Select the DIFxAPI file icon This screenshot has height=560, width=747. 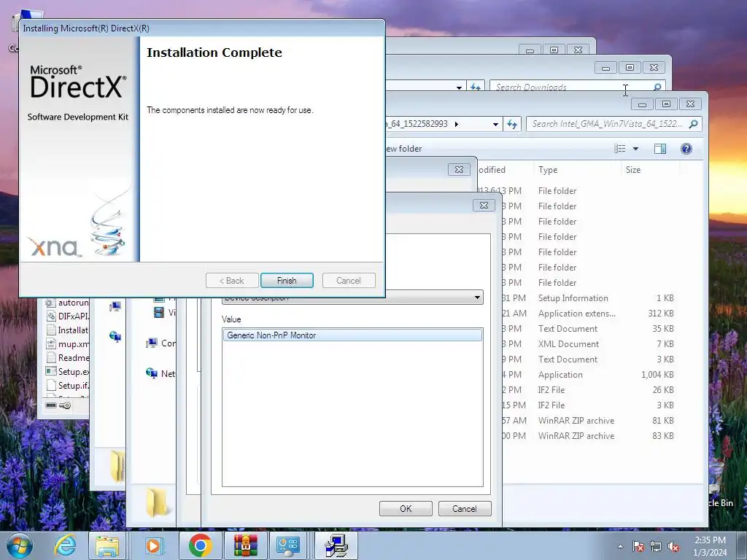[50, 316]
